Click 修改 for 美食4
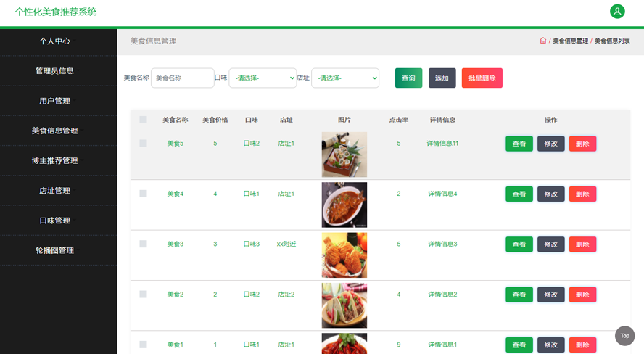Screen dimensions: 644x354 [550, 194]
